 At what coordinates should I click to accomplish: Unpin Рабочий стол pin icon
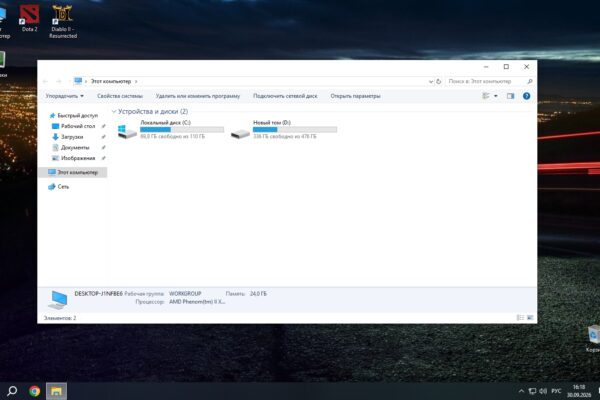click(x=103, y=126)
